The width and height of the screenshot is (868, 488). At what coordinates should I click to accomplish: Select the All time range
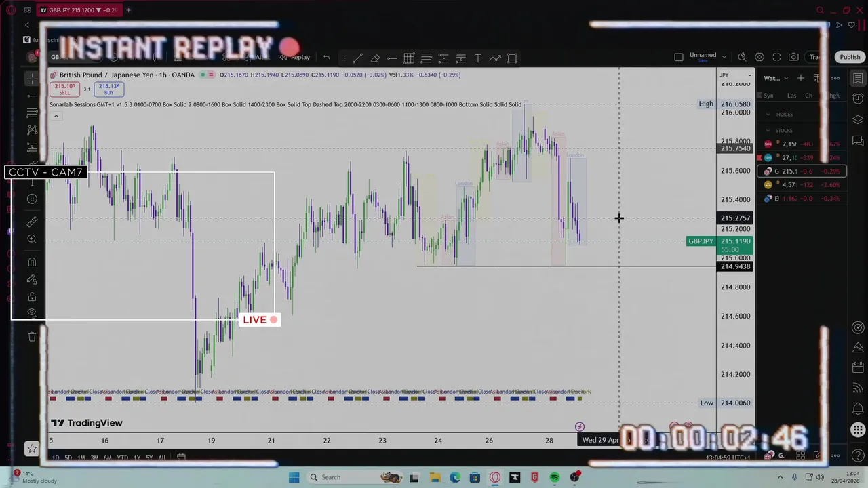click(x=161, y=458)
